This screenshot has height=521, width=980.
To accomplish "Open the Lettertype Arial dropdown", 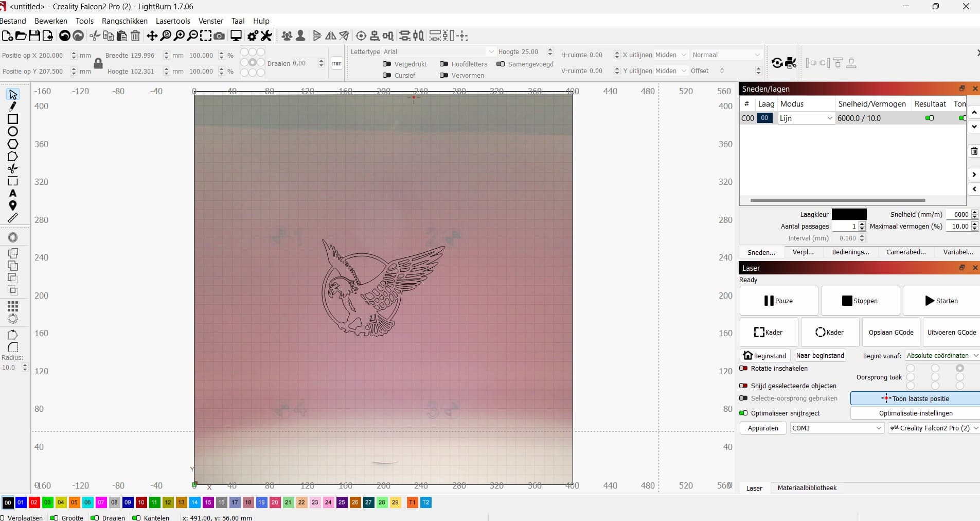I will pos(438,51).
